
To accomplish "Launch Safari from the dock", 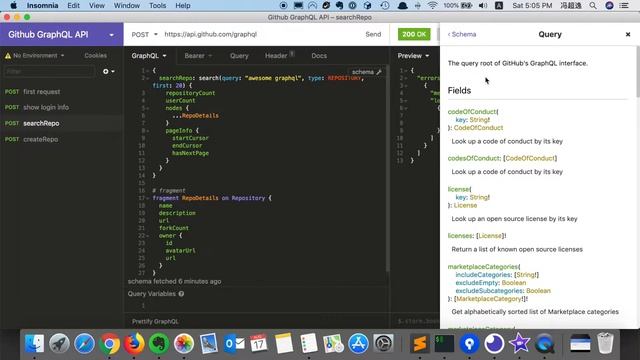I will pos(84,343).
